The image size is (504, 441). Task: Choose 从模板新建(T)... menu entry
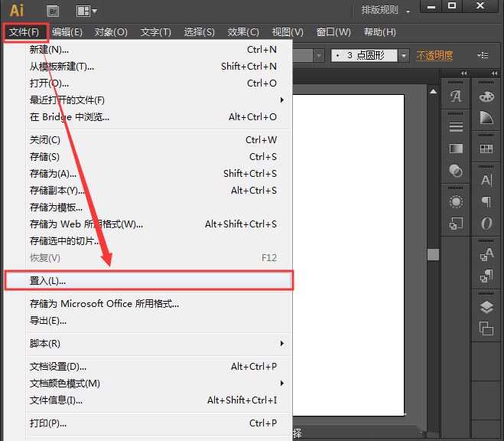[x=148, y=67]
